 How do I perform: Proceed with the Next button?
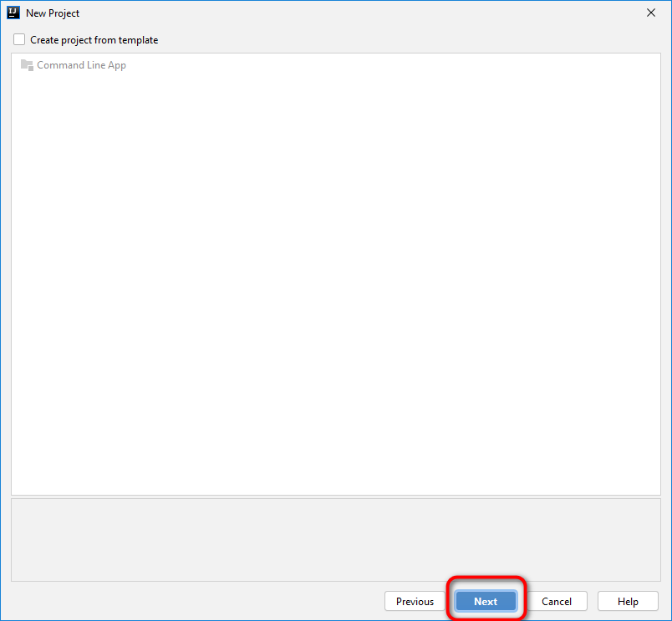click(486, 601)
